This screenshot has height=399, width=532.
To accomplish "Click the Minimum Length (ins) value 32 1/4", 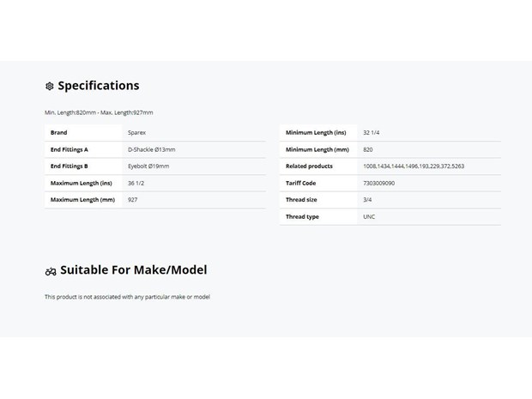I will pyautogui.click(x=372, y=133).
